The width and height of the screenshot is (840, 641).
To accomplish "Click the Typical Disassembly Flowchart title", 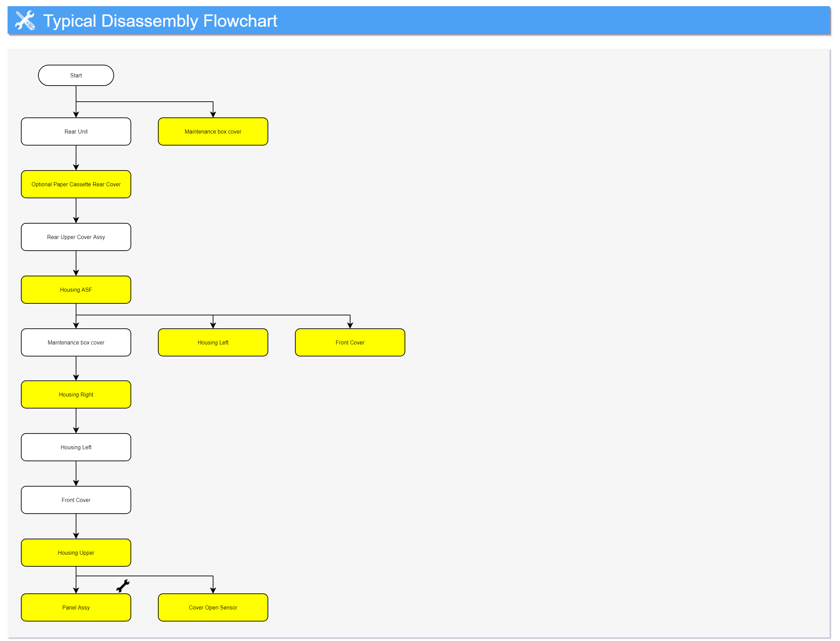I will 160,21.
